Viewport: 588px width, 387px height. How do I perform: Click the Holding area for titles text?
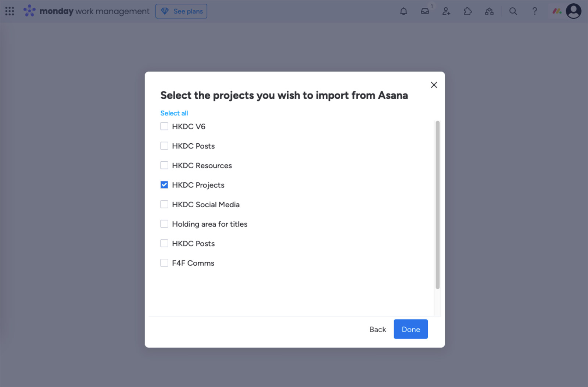point(209,224)
